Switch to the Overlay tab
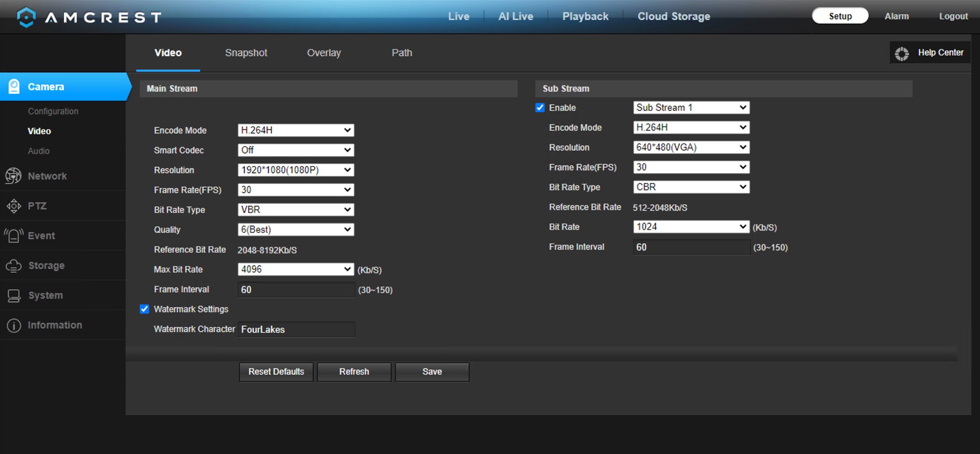980x454 pixels. point(324,53)
